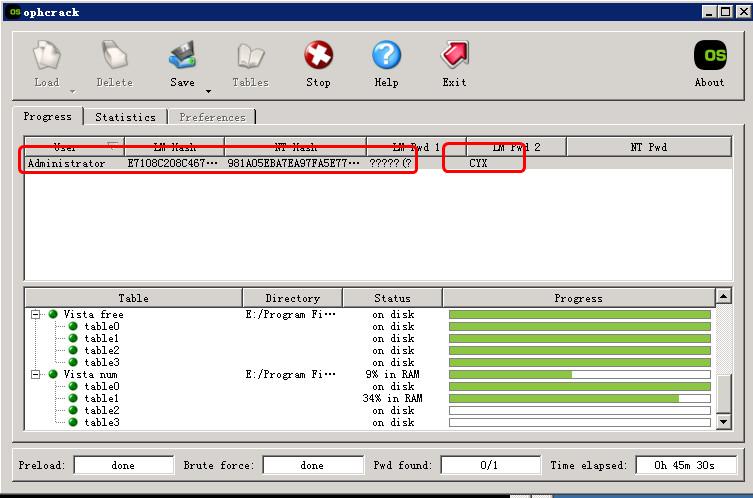Click the Vista free directory path text
The height and width of the screenshot is (498, 753).
pyautogui.click(x=291, y=315)
